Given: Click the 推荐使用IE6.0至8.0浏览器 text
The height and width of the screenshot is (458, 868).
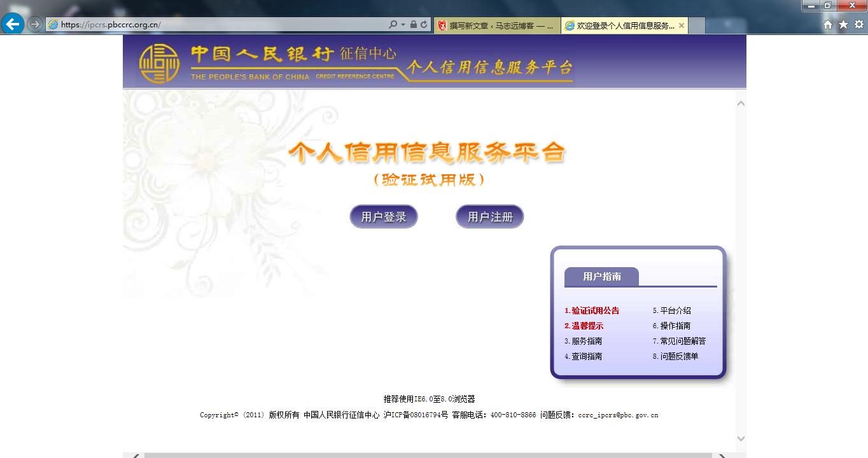Looking at the screenshot, I should (x=430, y=399).
